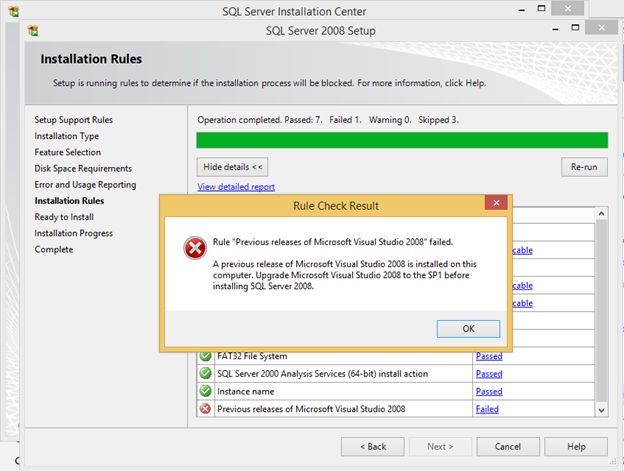624x471 pixels.
Task: Select Feature Selection step
Action: [68, 152]
